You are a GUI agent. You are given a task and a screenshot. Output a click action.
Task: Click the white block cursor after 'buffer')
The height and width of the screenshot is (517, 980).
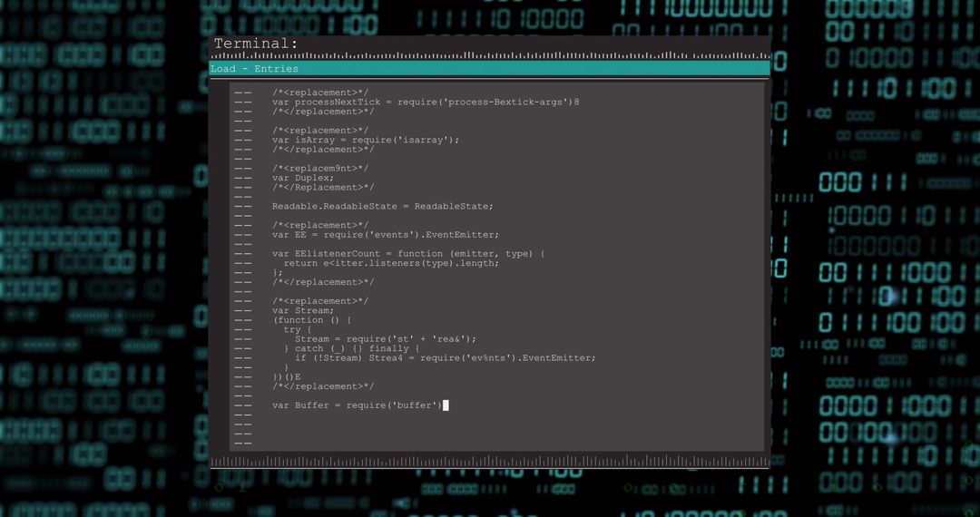(x=446, y=405)
